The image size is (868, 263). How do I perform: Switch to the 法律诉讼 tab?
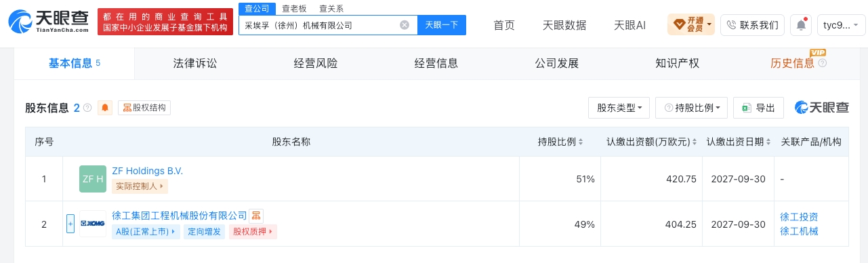click(x=195, y=63)
